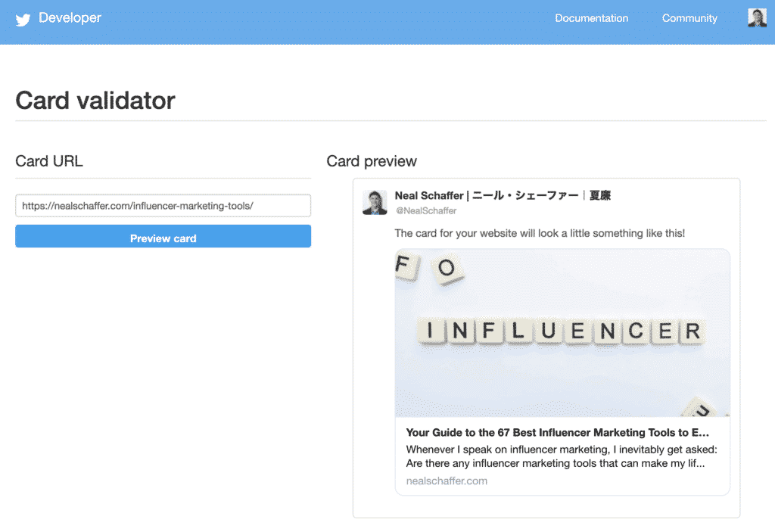Open the Community menu item
775x532 pixels.
tap(689, 18)
